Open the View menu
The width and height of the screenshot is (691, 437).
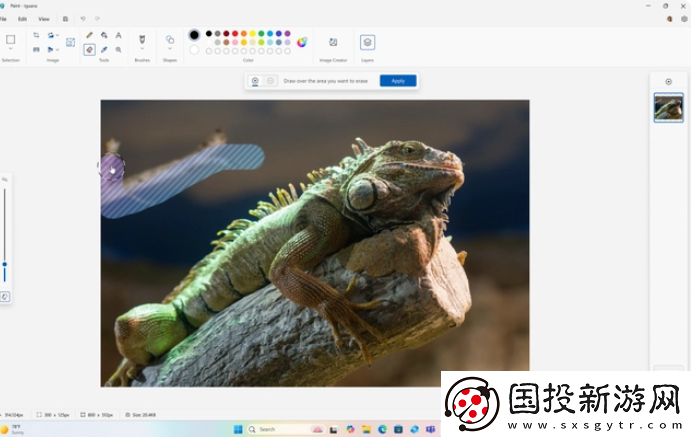coord(44,19)
